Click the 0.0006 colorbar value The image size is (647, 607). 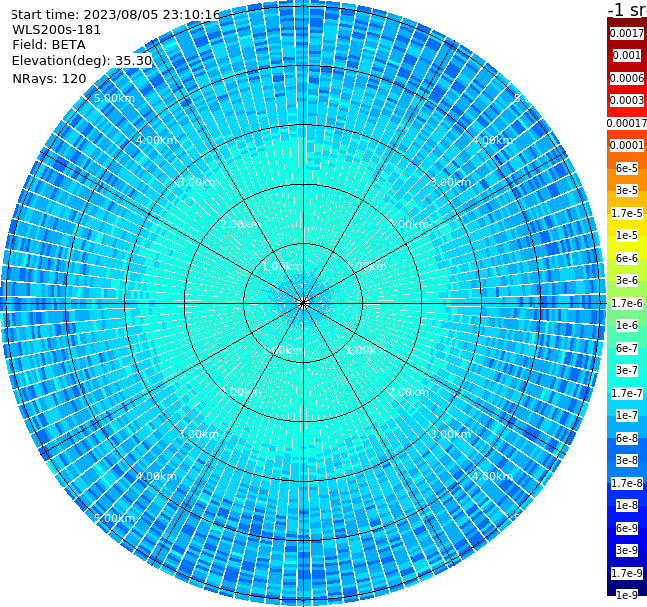point(627,78)
